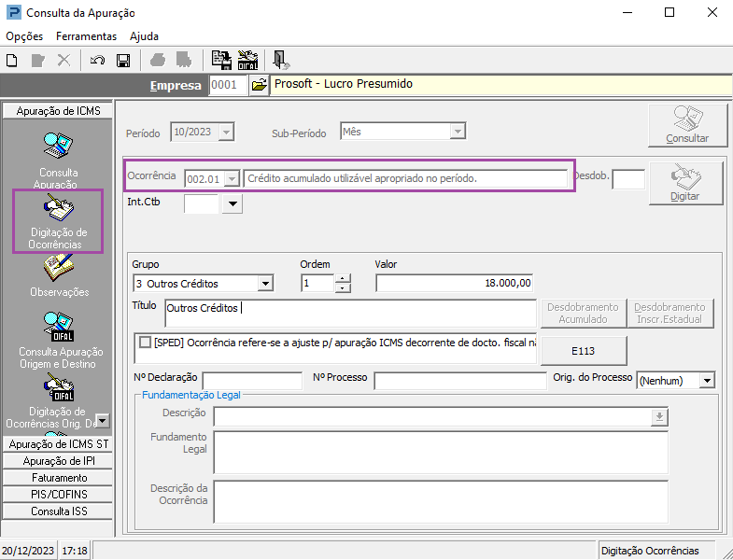Viewport: 733px width, 560px height.
Task: Toggle the SPED ocorrência ajuste checkbox
Action: pos(145,343)
